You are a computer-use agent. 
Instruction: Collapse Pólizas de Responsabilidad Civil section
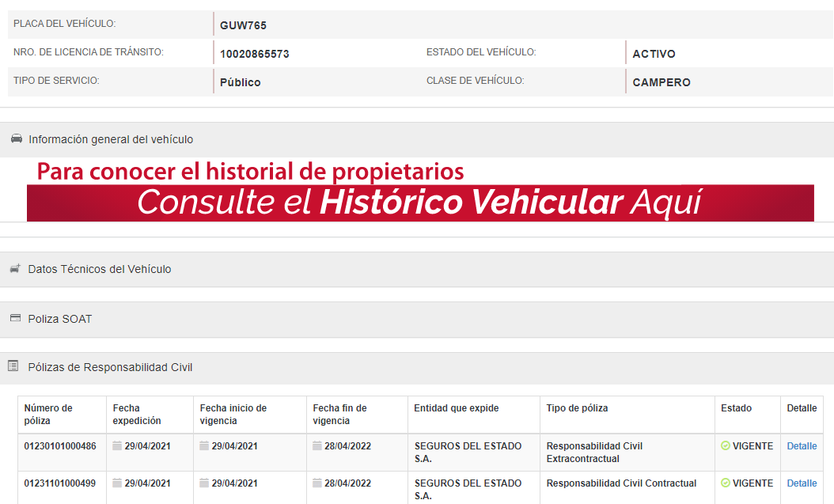110,367
